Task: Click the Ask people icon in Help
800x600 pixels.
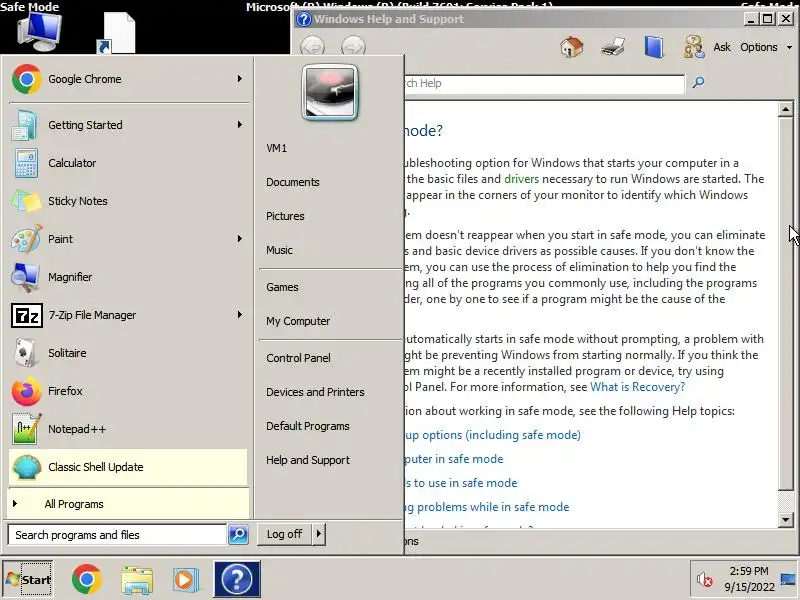Action: coord(694,47)
